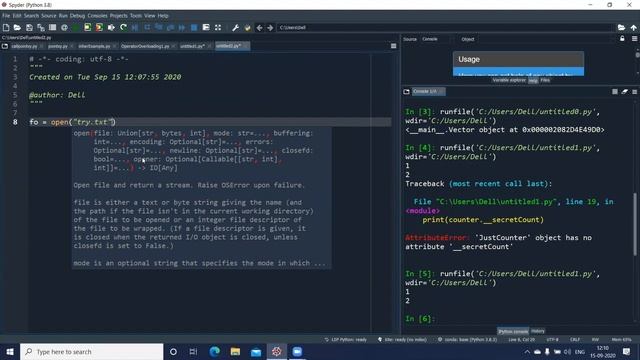Click the Type here to search box

click(x=91, y=351)
